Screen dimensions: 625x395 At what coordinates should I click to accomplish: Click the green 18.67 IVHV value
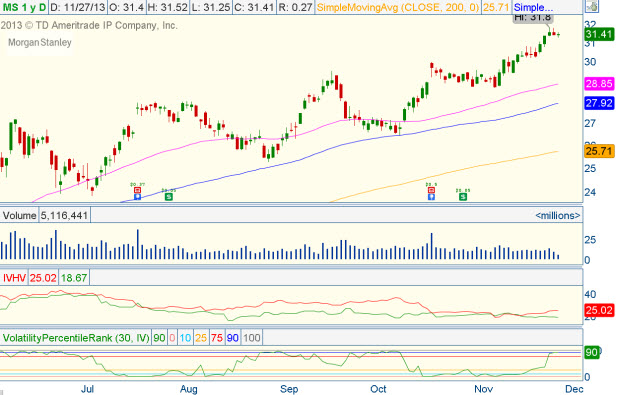point(74,278)
